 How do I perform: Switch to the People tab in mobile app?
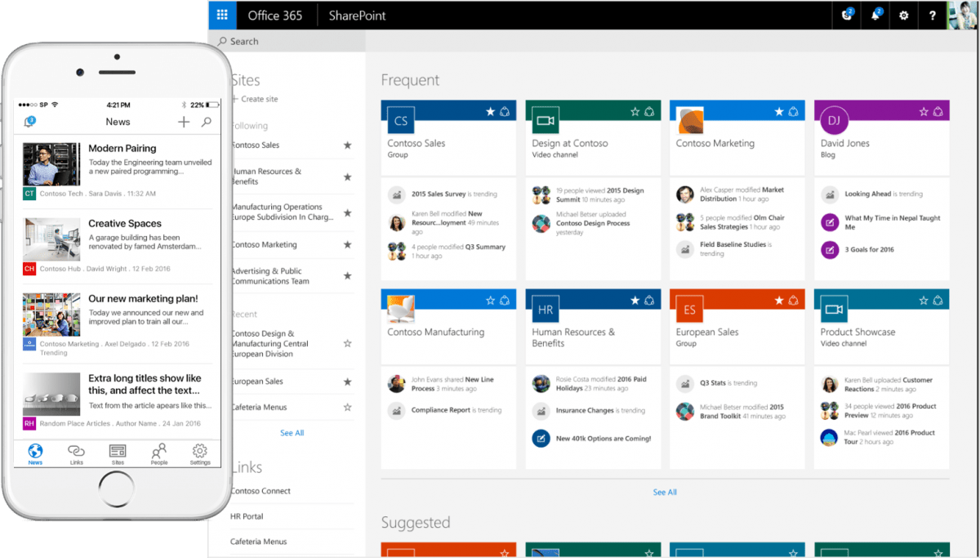(x=159, y=453)
